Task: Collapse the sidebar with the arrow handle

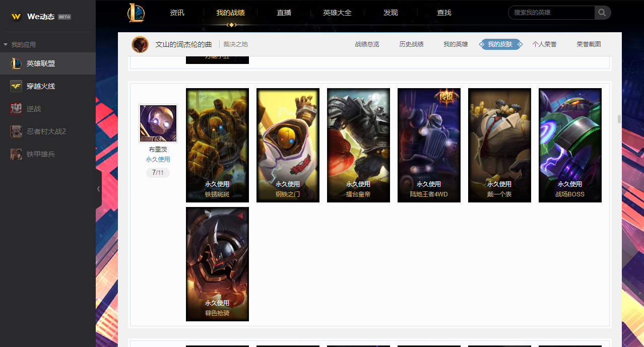Action: [x=98, y=189]
